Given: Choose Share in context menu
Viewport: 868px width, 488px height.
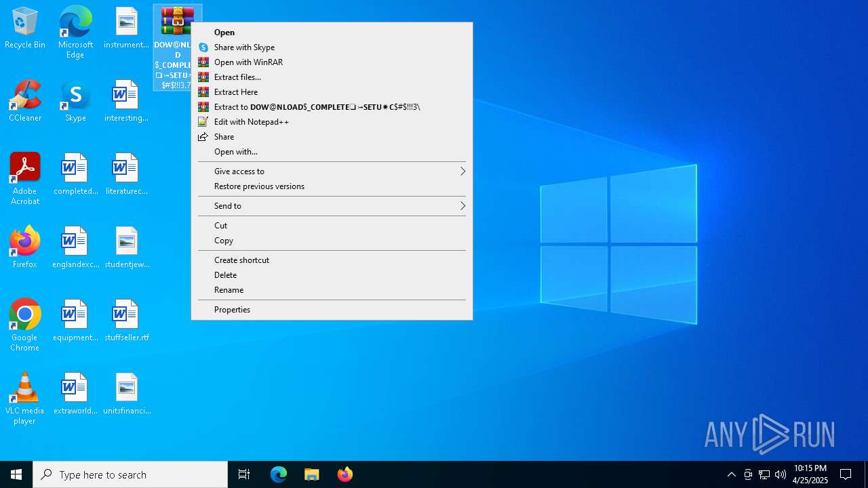Looking at the screenshot, I should (332, 137).
